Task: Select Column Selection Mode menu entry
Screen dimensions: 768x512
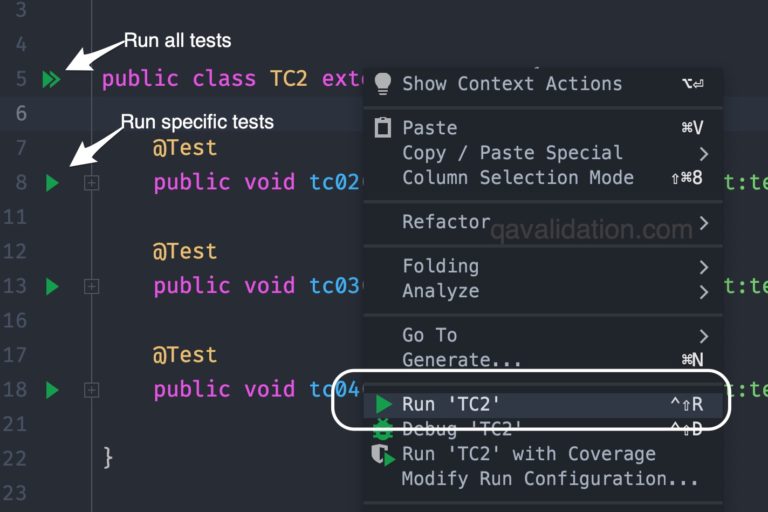Action: point(517,178)
